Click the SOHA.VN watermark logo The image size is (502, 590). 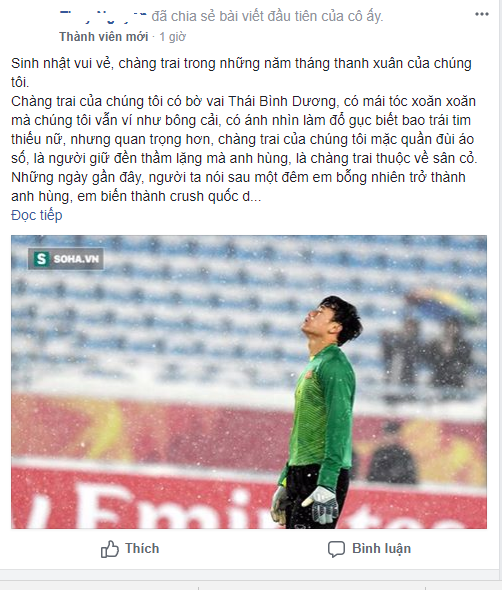click(66, 259)
